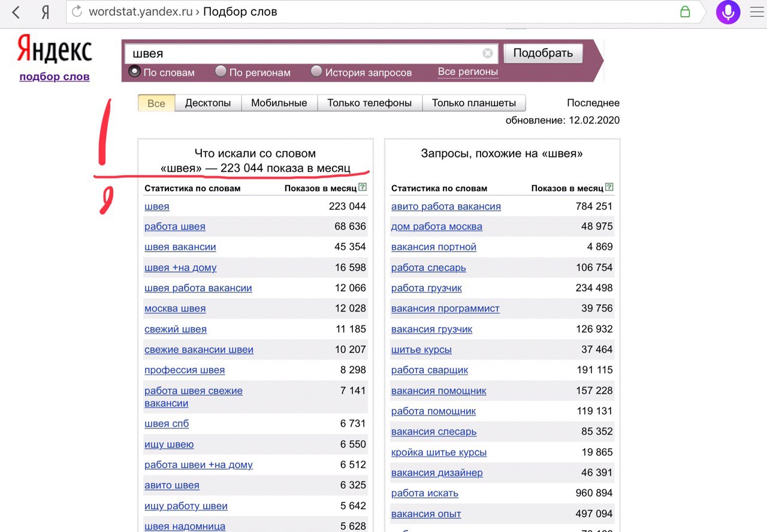The height and width of the screenshot is (532, 767).
Task: Open the работа грузчик link
Action: click(x=427, y=288)
